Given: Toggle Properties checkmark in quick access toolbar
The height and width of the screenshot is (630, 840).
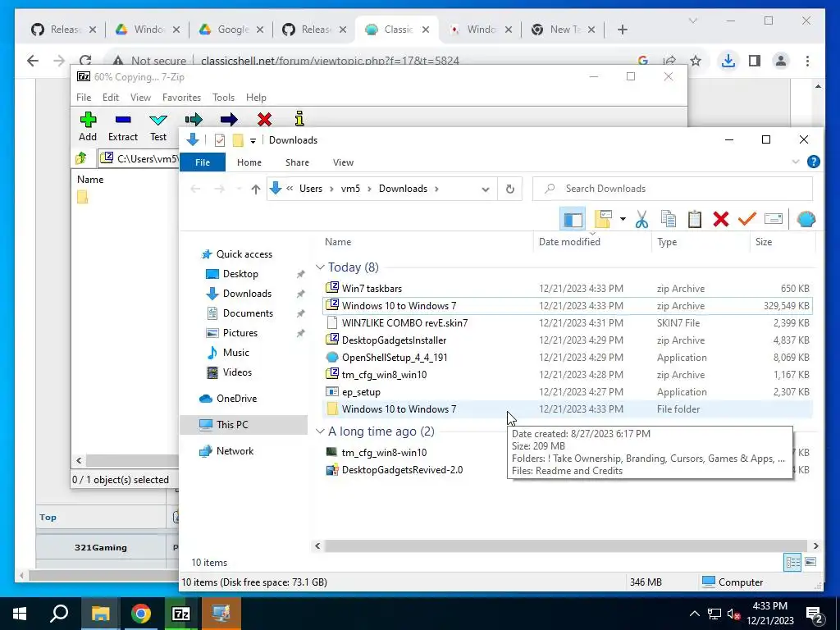Looking at the screenshot, I should pos(220,140).
